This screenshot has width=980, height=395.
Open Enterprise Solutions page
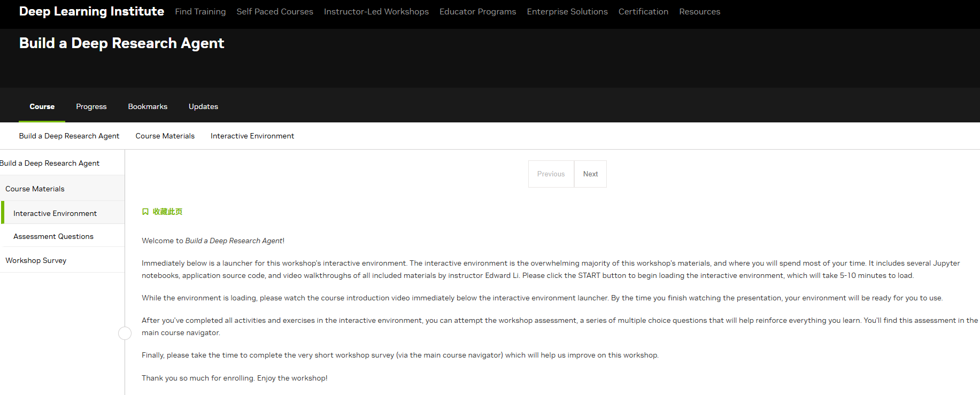567,12
